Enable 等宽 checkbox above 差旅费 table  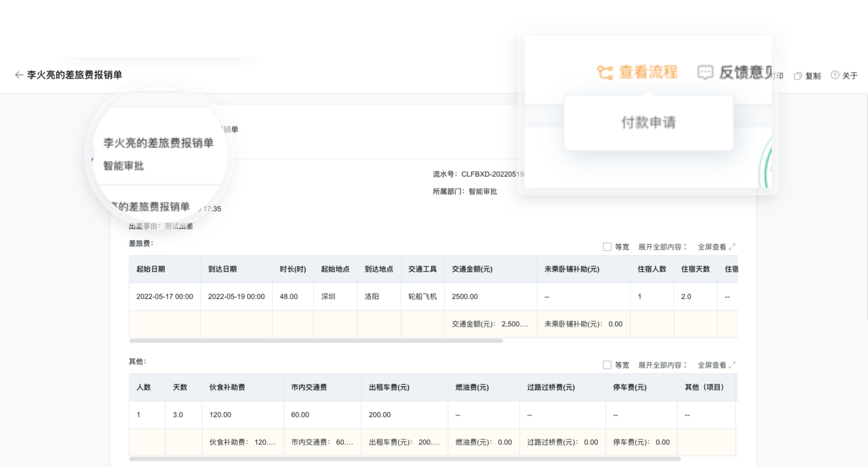607,247
